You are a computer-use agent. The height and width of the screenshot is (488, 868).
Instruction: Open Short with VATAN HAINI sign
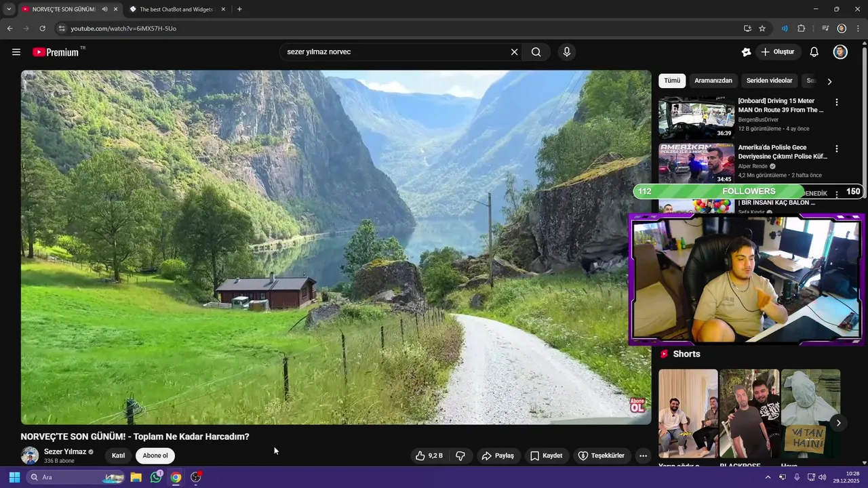coord(810,413)
